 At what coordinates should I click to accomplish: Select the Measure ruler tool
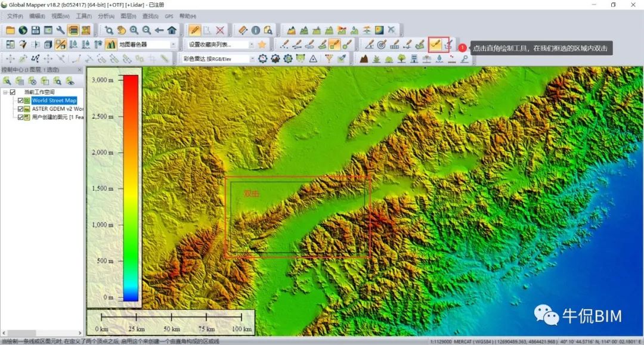click(x=243, y=30)
